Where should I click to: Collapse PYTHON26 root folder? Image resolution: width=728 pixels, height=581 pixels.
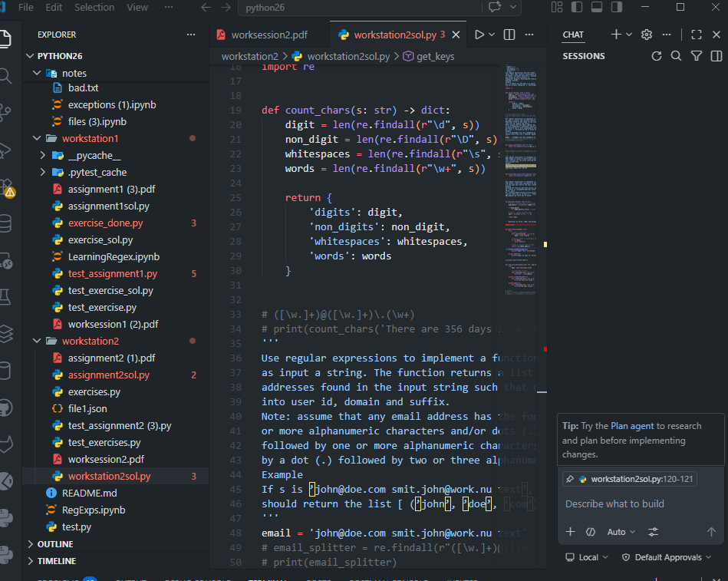point(30,56)
